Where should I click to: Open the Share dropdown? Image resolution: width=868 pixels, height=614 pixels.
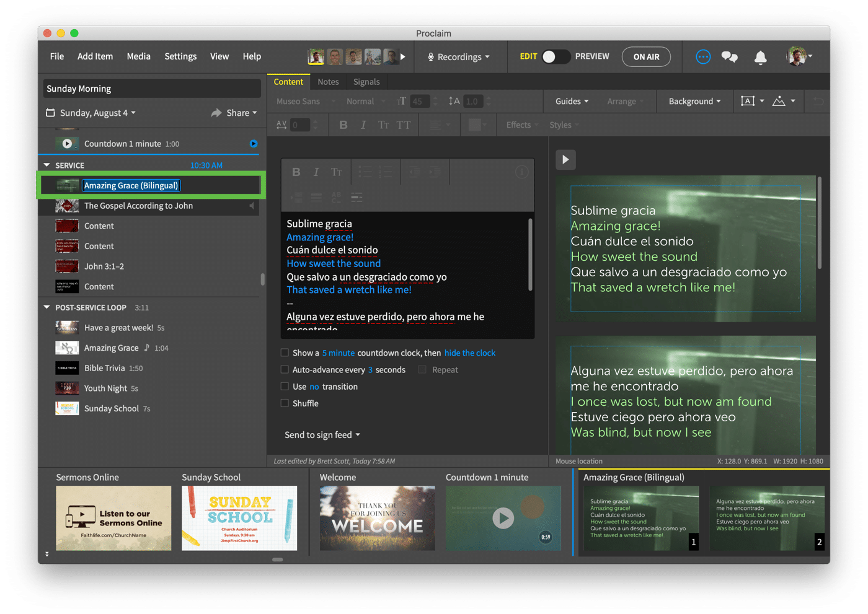234,113
